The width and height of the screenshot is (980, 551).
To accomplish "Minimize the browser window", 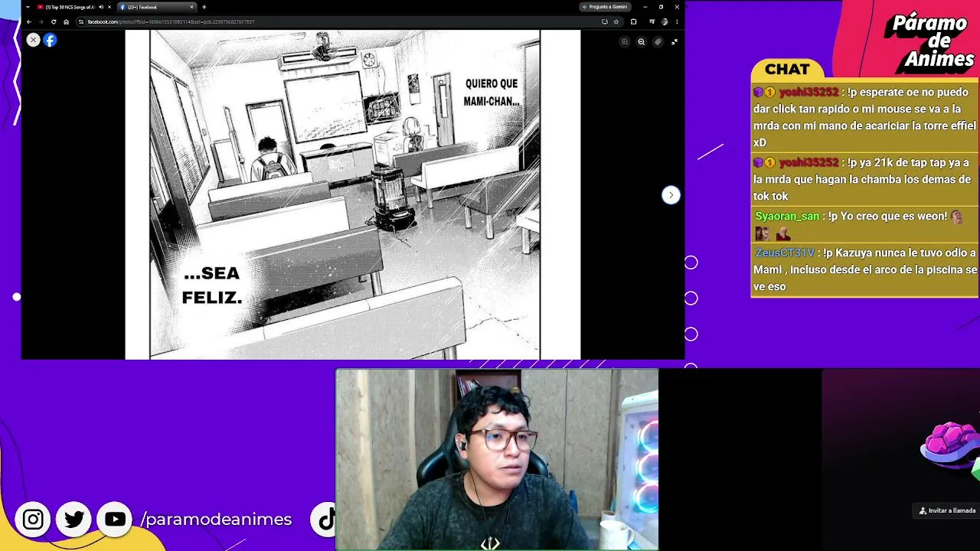I will pyautogui.click(x=645, y=7).
